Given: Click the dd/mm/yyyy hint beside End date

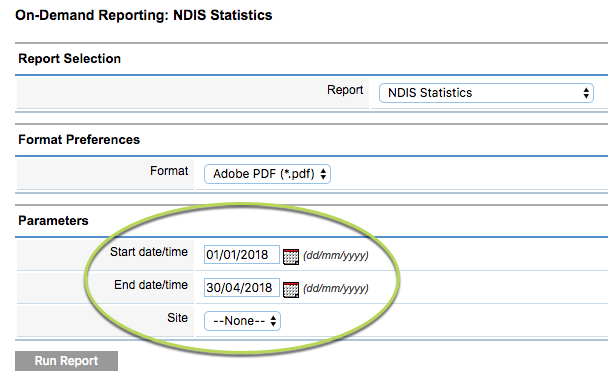Looking at the screenshot, I should [x=336, y=289].
